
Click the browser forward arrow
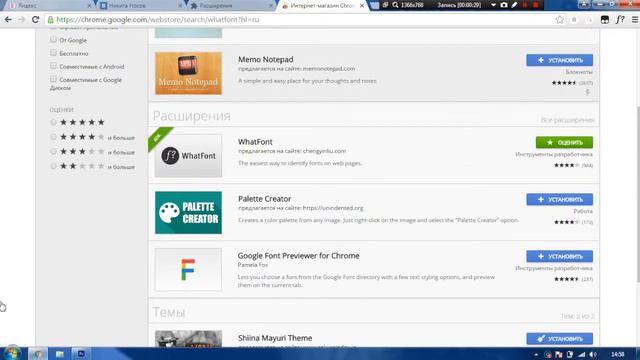[x=22, y=20]
